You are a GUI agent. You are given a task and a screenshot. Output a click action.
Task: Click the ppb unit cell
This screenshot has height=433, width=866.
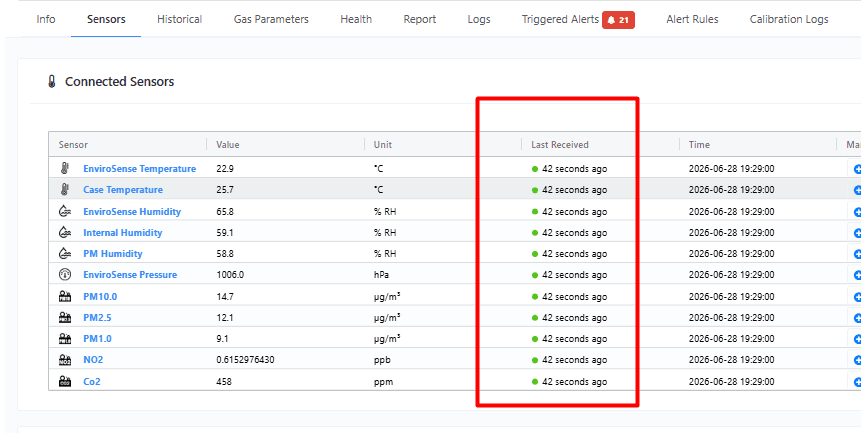coord(382,360)
